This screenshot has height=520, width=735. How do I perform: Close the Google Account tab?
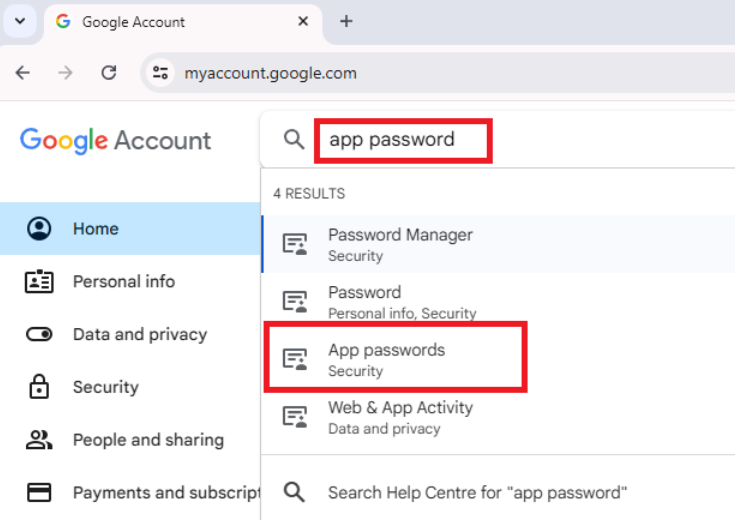coord(303,21)
